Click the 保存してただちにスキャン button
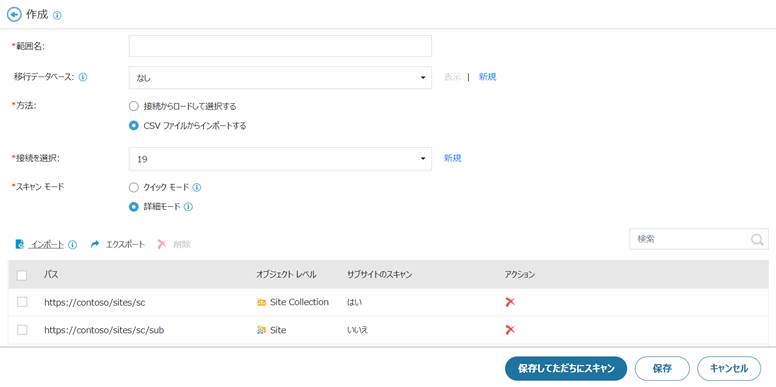776x387 pixels. [x=566, y=369]
